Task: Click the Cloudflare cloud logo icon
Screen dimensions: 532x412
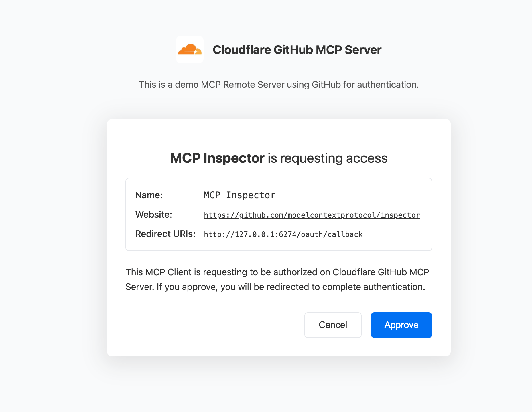Action: [x=190, y=50]
